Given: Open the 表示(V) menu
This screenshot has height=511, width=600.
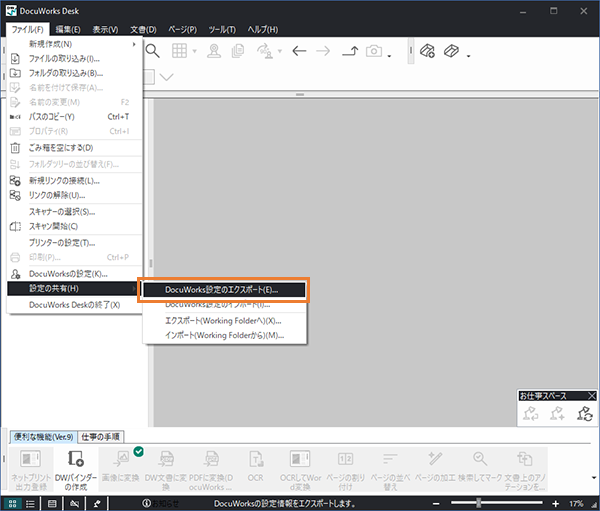Looking at the screenshot, I should [x=105, y=29].
